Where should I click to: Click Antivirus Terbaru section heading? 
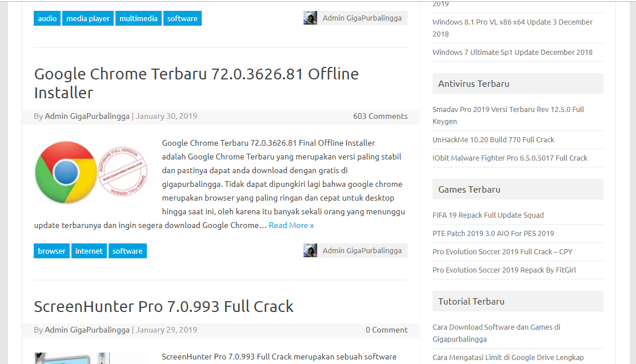point(518,83)
